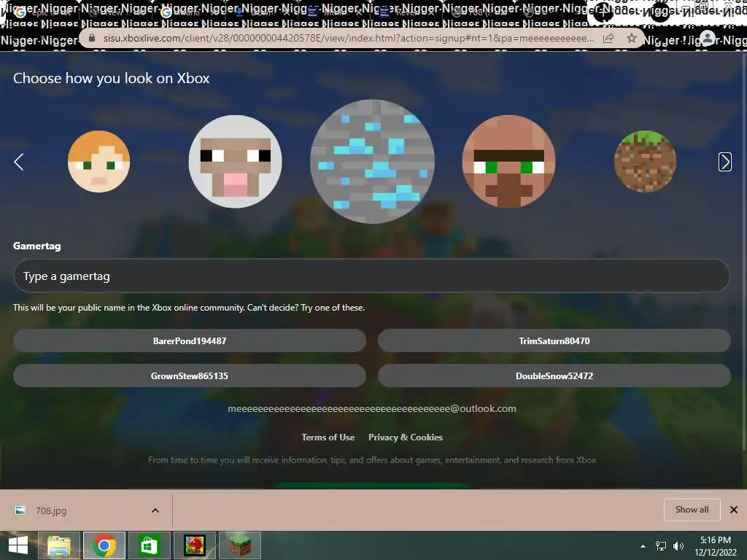Choose the sheep face gamerpic

[236, 161]
